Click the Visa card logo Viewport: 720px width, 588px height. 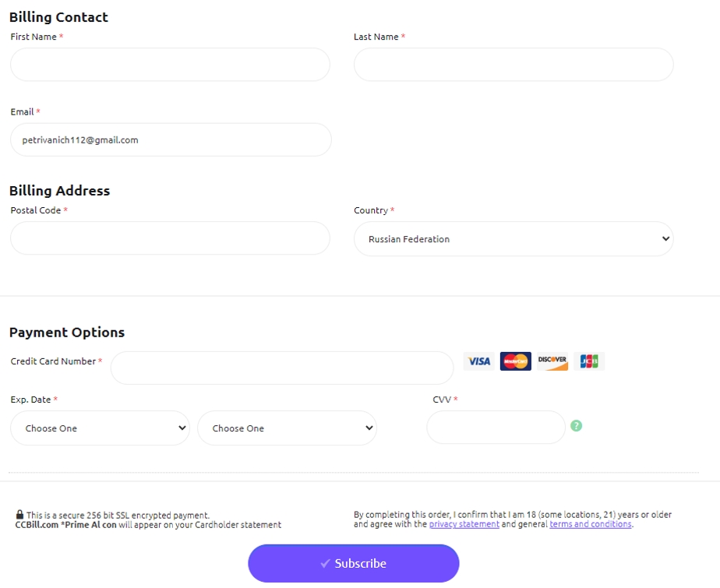(479, 361)
